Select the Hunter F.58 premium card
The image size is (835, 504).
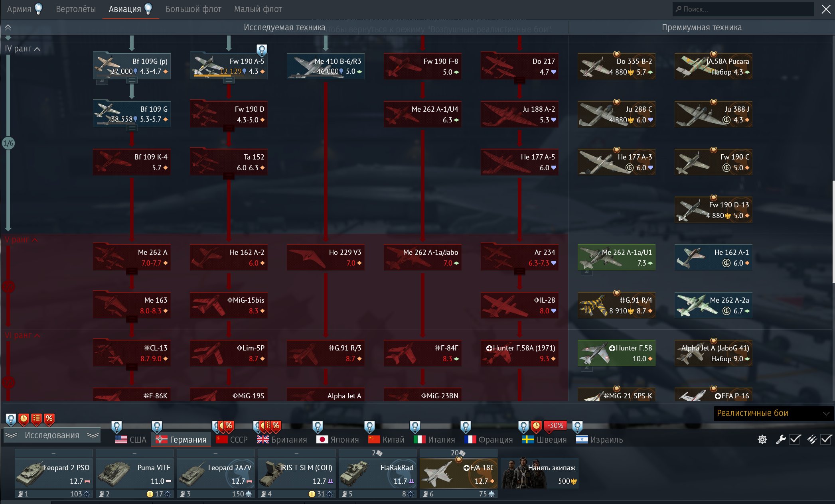click(616, 353)
